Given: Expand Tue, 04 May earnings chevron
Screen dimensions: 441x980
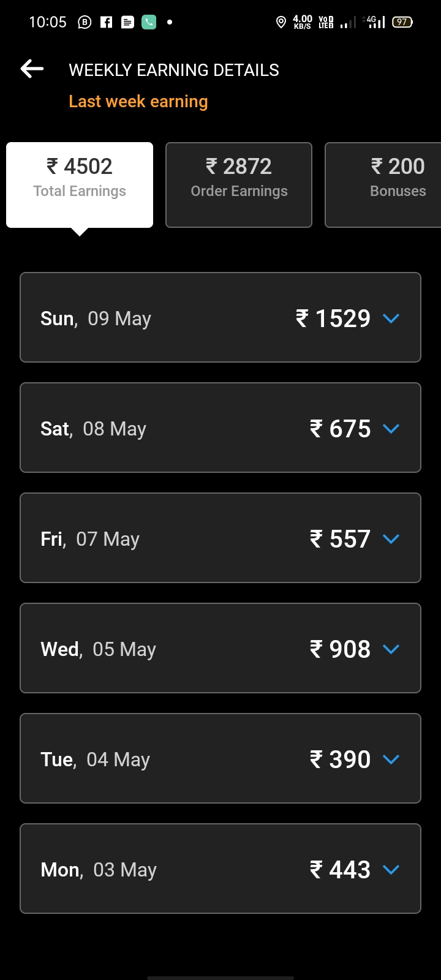Looking at the screenshot, I should [391, 759].
